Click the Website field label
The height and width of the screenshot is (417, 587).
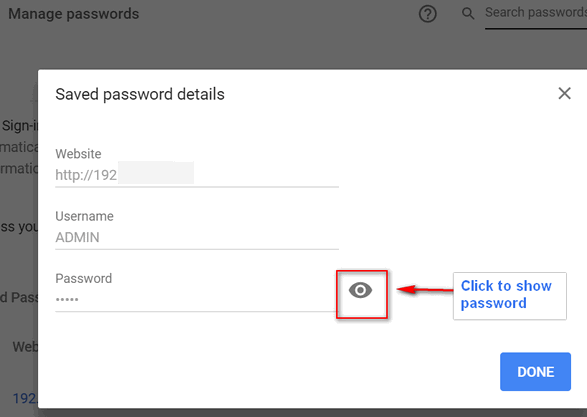coord(78,154)
